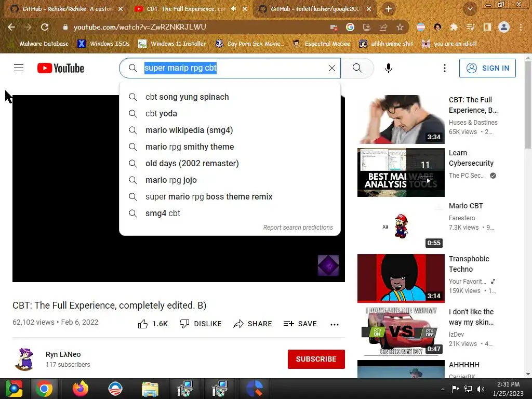This screenshot has height=399, width=532.
Task: Click the DISLIKE thumbs down button
Action: [201, 324]
